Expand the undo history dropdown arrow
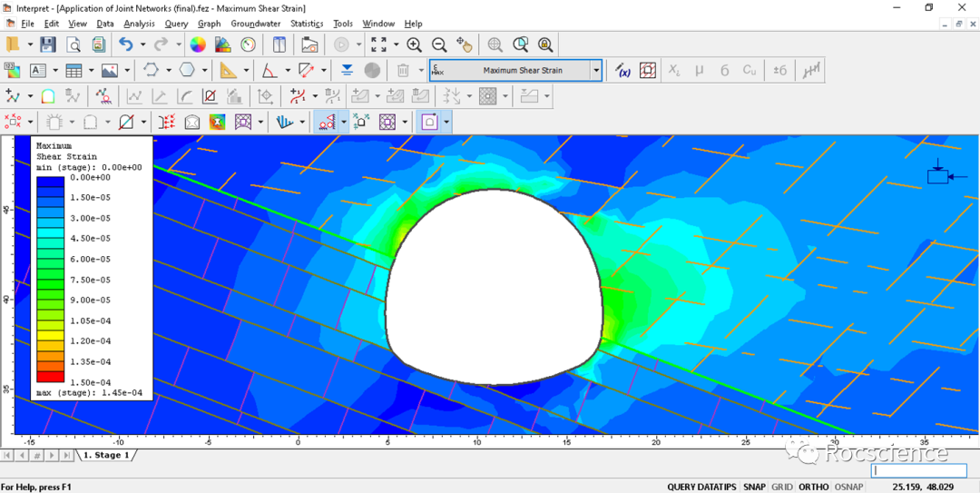 pos(142,44)
